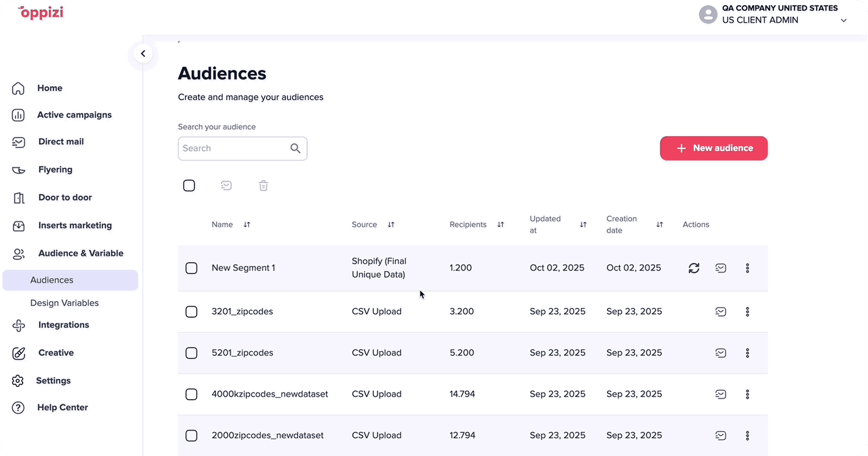Open the Home menu item
The height and width of the screenshot is (456, 868).
(x=50, y=88)
